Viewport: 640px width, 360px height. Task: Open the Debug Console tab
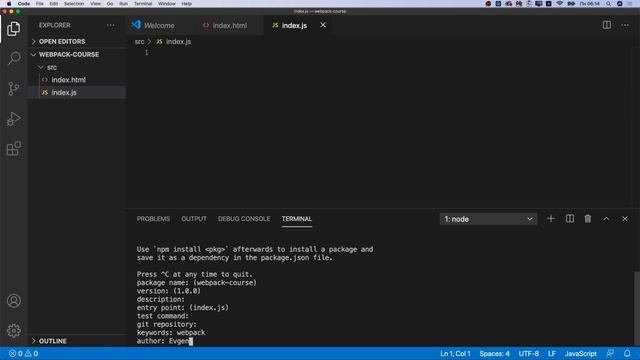click(244, 219)
